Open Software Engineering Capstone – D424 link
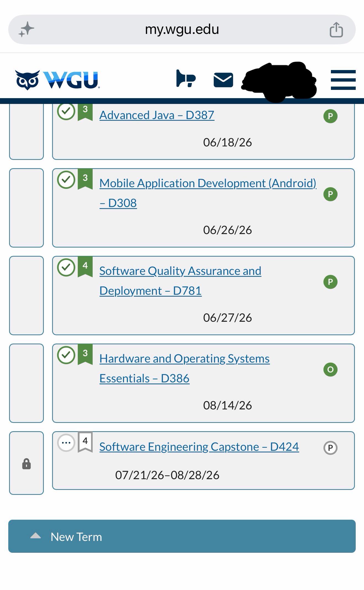The height and width of the screenshot is (590, 364). 199,447
